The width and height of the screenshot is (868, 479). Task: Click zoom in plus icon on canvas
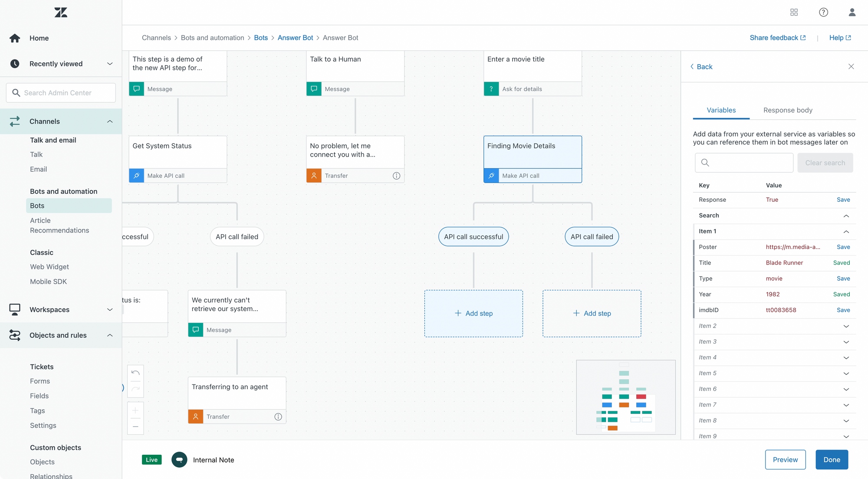point(135,410)
